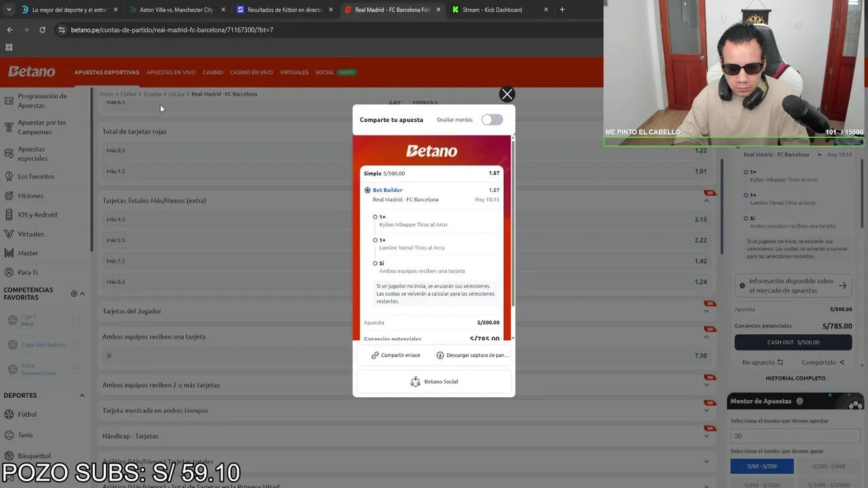Toggle the Ocultar montos switch
Image resolution: width=868 pixels, height=488 pixels.
click(492, 120)
